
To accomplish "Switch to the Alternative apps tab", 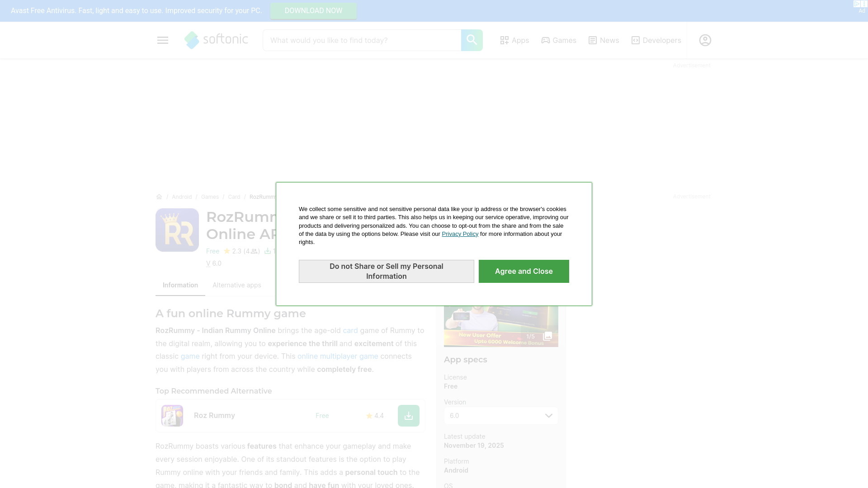I will pyautogui.click(x=236, y=285).
